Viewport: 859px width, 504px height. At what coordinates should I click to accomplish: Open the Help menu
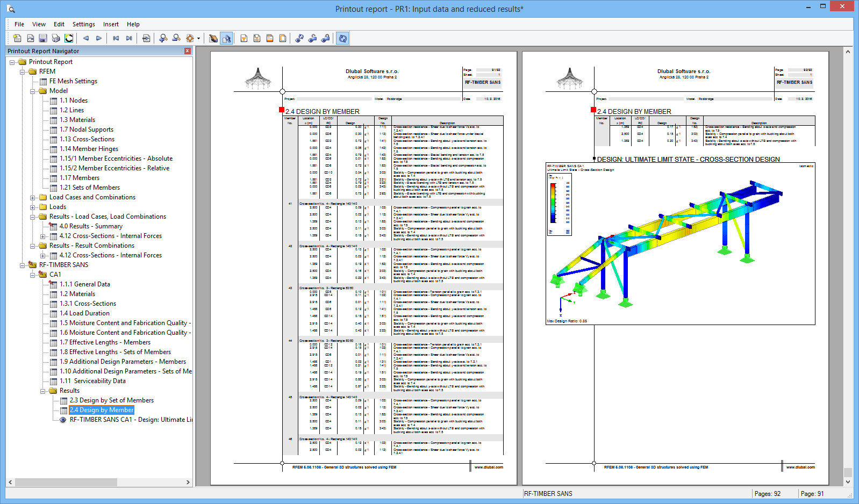tap(133, 24)
